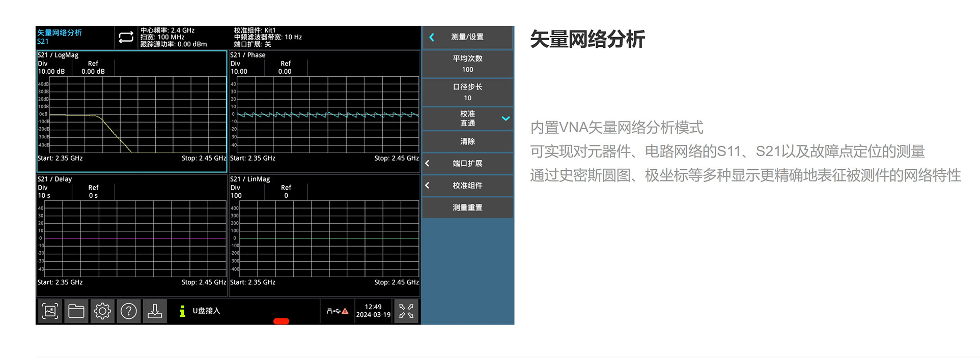Screen dimensions: 980x358
Task: Click the 中频滤波器带宽: 10 Hz text
Action: coord(268,37)
